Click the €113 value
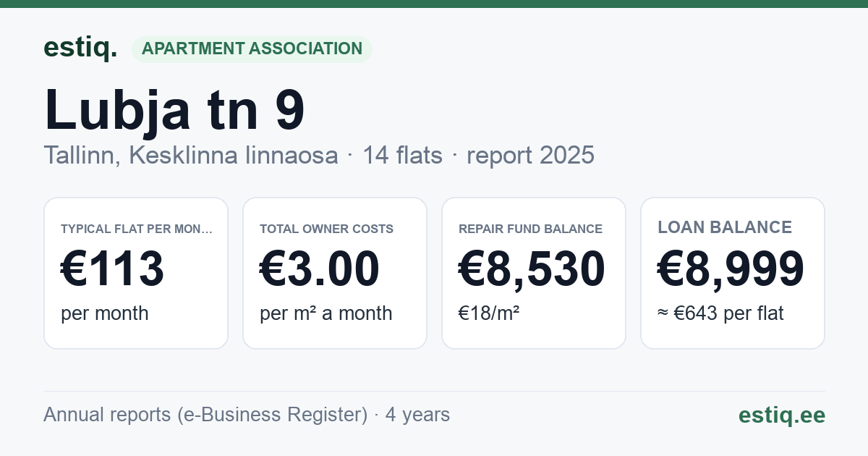Screen dimensions: 868x456 (x=113, y=269)
